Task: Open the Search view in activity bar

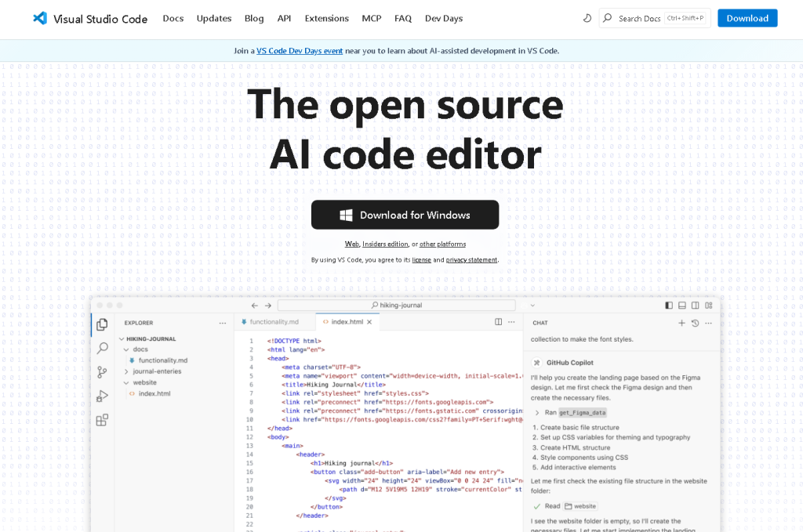Action: (x=102, y=349)
